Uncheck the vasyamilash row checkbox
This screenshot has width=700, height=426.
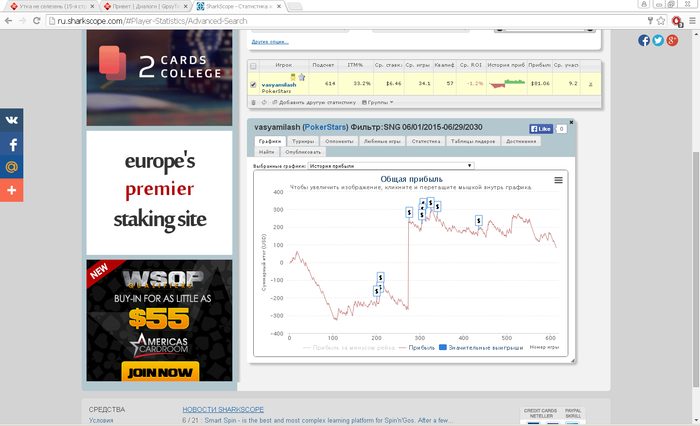click(x=254, y=84)
